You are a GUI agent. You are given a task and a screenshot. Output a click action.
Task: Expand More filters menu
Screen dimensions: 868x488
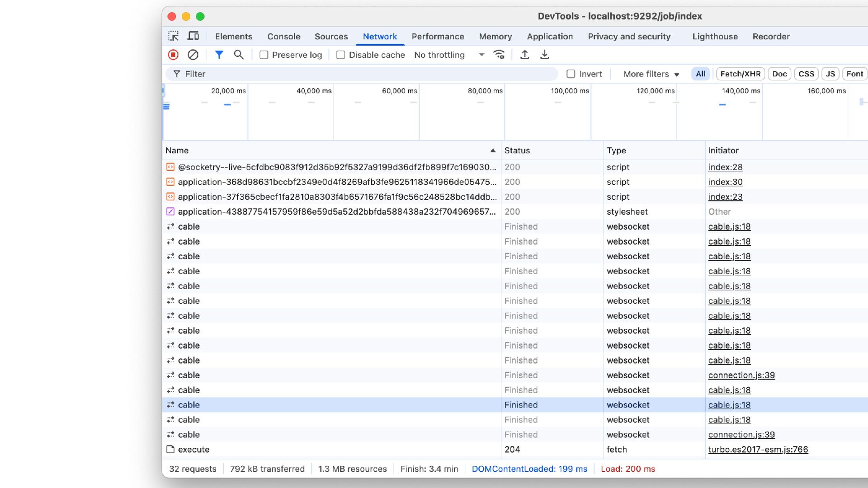coord(651,74)
